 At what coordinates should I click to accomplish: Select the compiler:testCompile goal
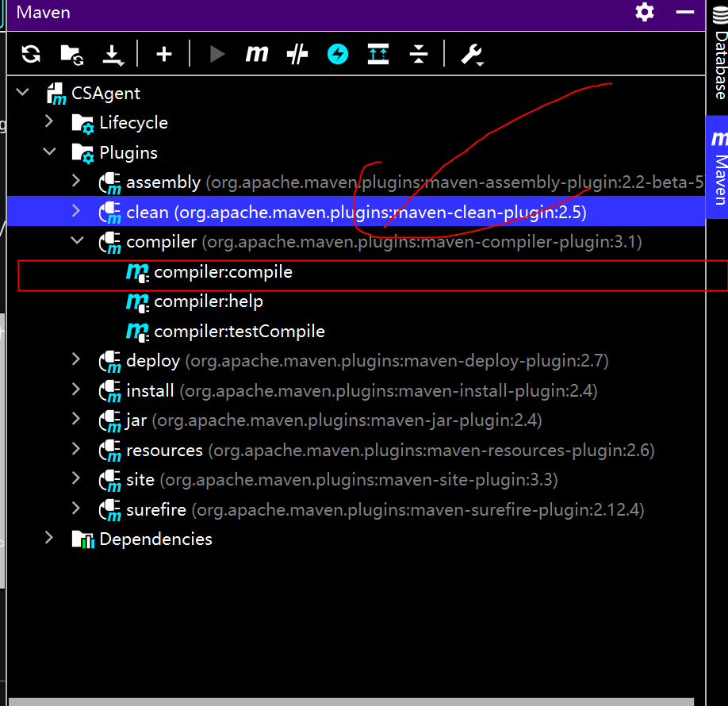pyautogui.click(x=356, y=332)
